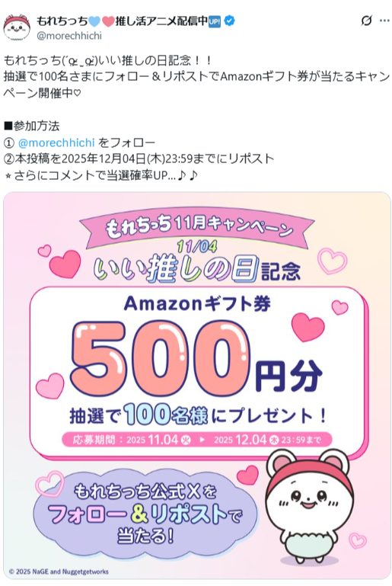
Task: Open the three-dot more options menu
Action: coord(384,21)
